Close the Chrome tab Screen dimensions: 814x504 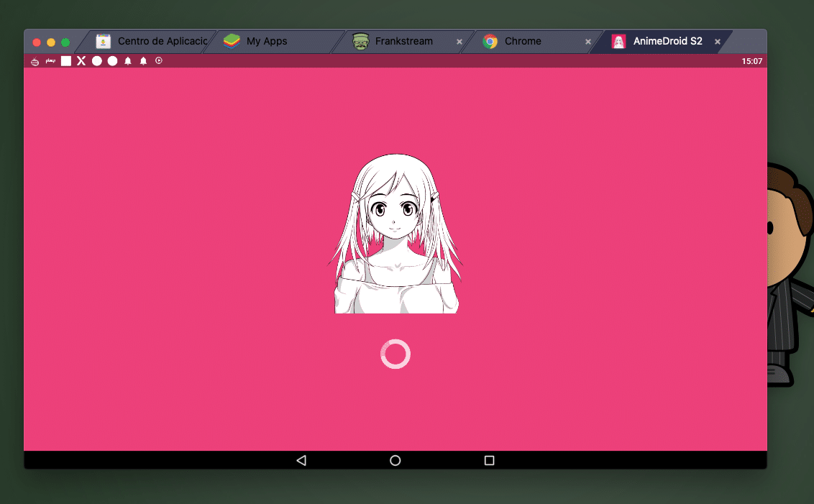(587, 41)
